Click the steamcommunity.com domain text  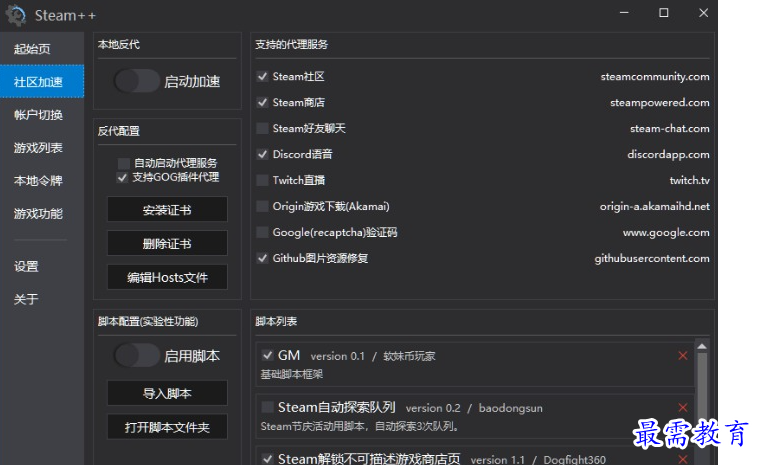pos(655,77)
